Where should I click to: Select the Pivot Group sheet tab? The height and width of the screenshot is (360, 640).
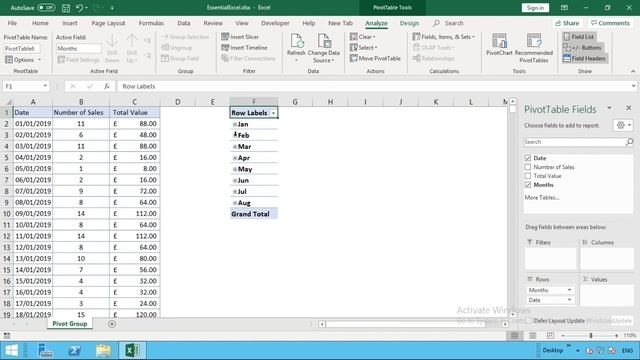point(70,324)
